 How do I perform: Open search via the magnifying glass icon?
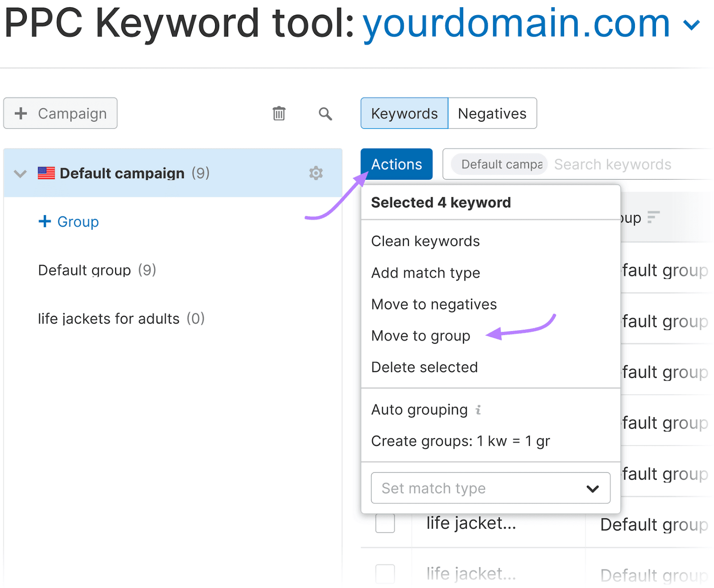(x=325, y=114)
